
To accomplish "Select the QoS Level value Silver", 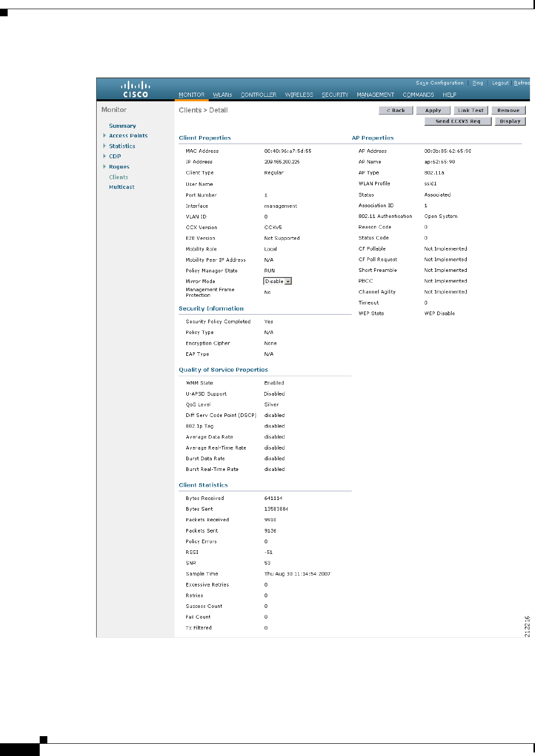I will click(271, 405).
